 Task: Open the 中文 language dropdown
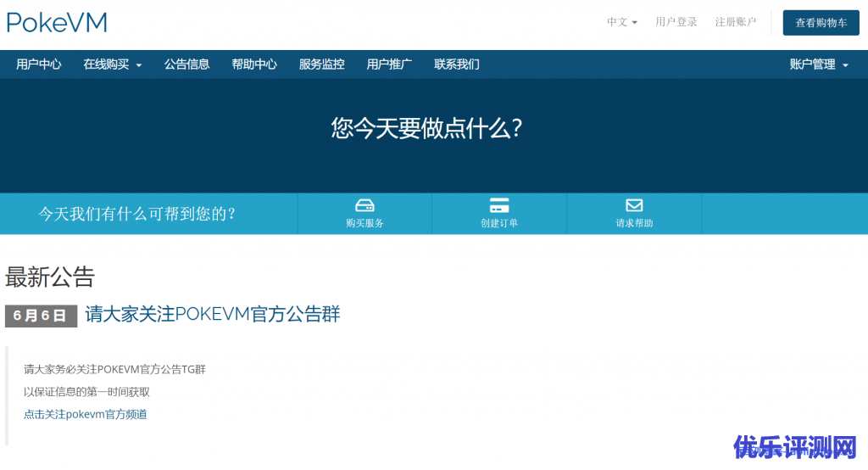pyautogui.click(x=621, y=22)
